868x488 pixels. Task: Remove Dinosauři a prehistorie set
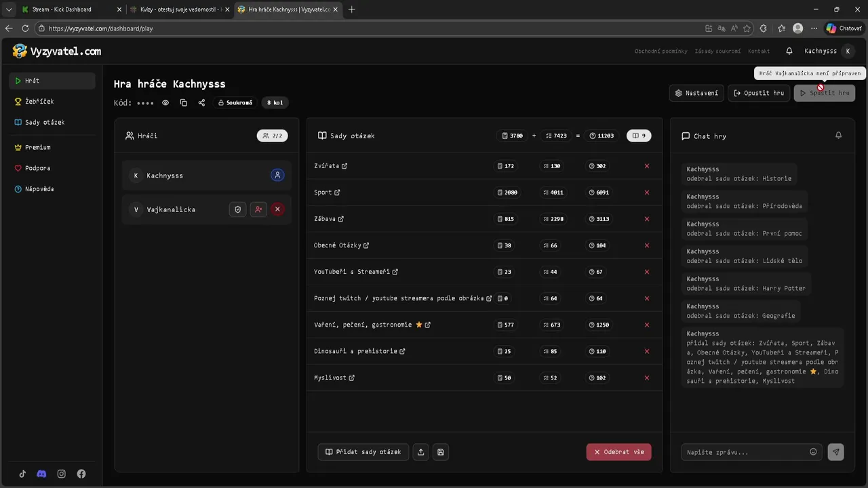click(647, 351)
